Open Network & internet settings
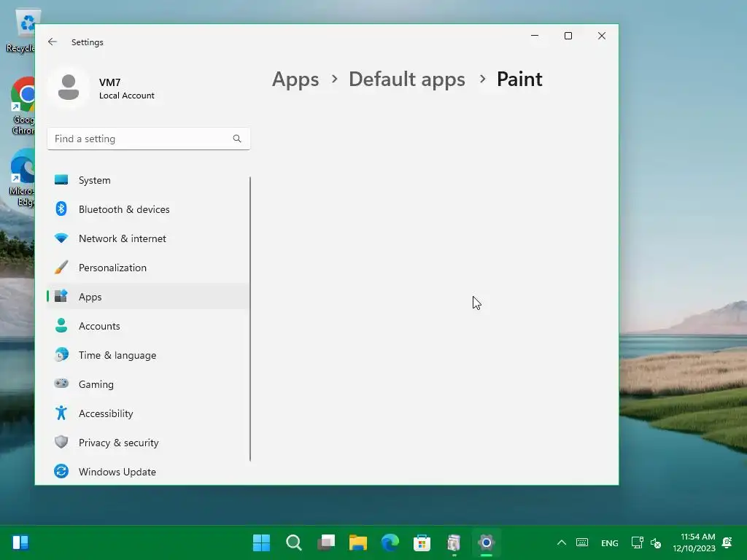 (x=148, y=238)
